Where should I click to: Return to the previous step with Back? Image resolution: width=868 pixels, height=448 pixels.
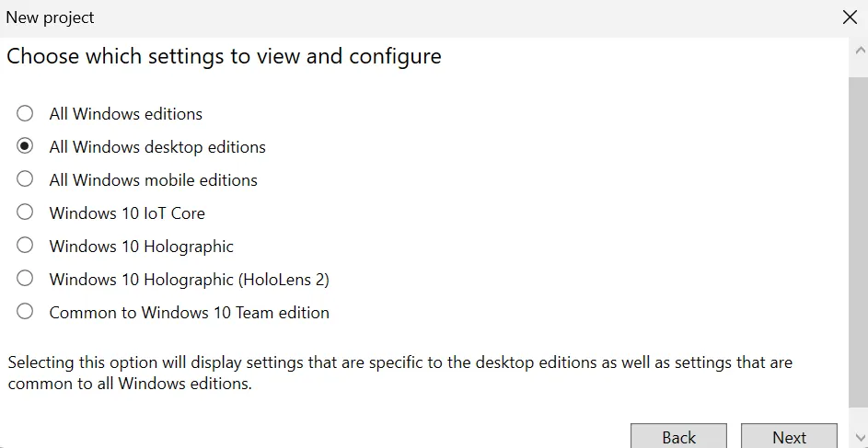678,436
